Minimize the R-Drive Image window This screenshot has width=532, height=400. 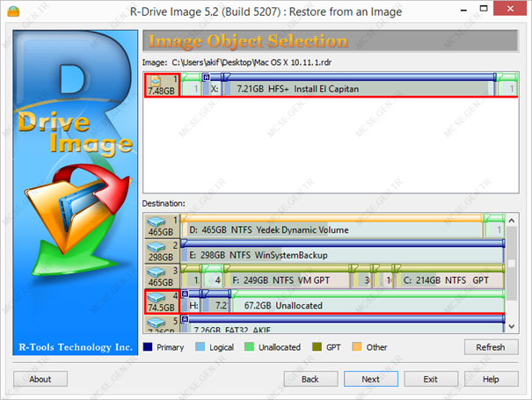(463, 10)
